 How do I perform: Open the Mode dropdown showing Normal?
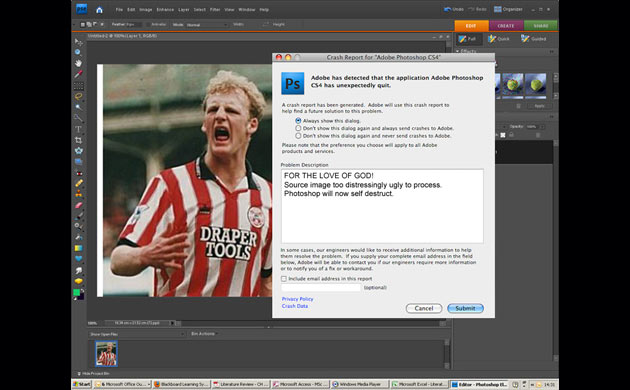coord(206,25)
